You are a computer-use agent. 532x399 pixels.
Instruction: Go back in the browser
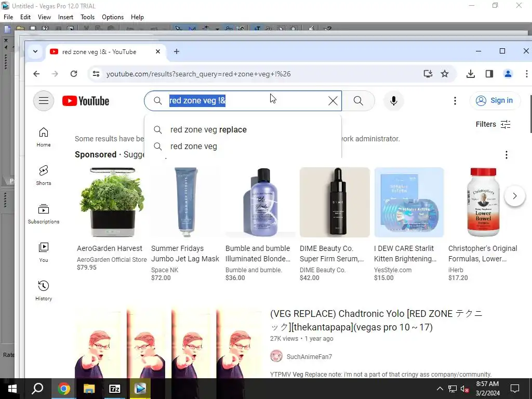pyautogui.click(x=37, y=74)
